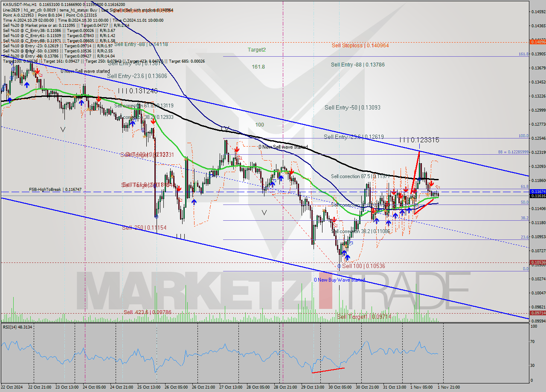This screenshot has width=546, height=392.
Task: Click the '0.0' Fibonacci level tag
Action: pyautogui.click(x=526, y=269)
